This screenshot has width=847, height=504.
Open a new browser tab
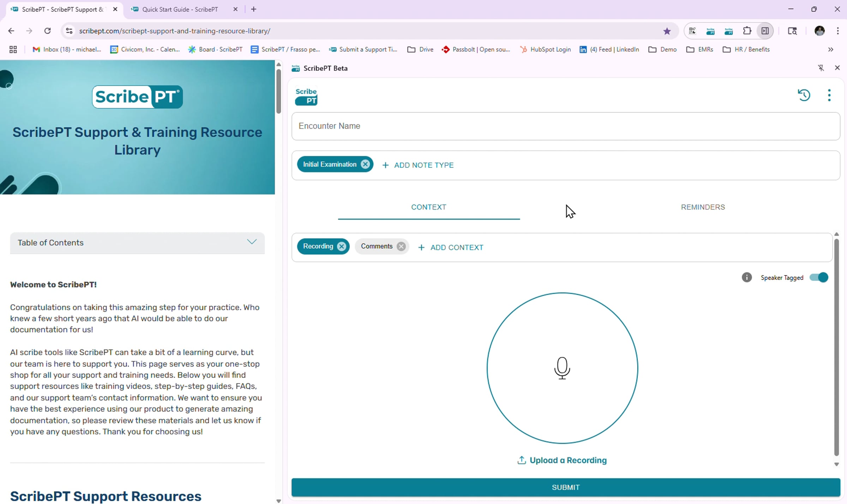click(x=254, y=10)
